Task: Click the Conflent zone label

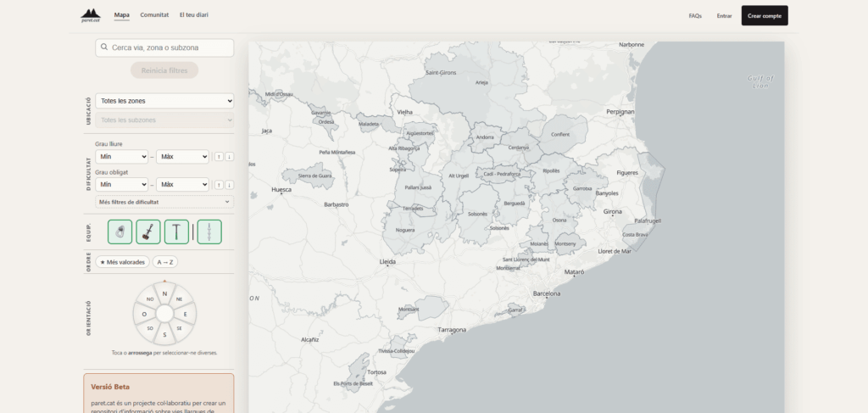Action: click(x=559, y=135)
